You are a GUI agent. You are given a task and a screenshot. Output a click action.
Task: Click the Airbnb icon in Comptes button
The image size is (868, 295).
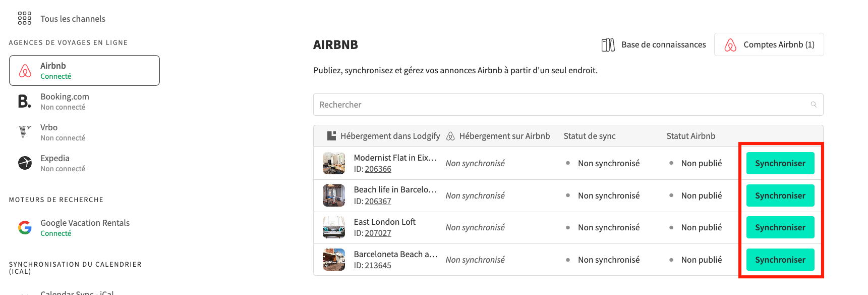click(x=730, y=44)
